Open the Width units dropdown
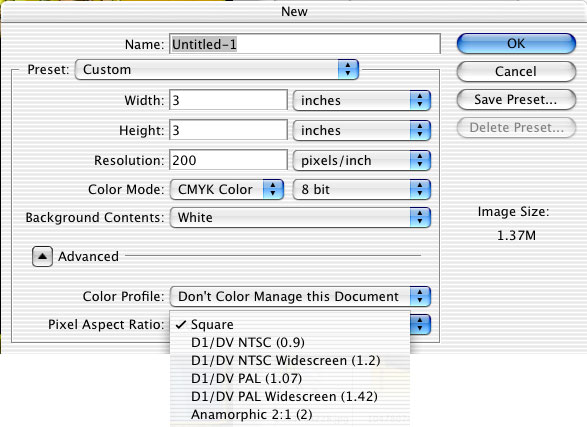 362,100
